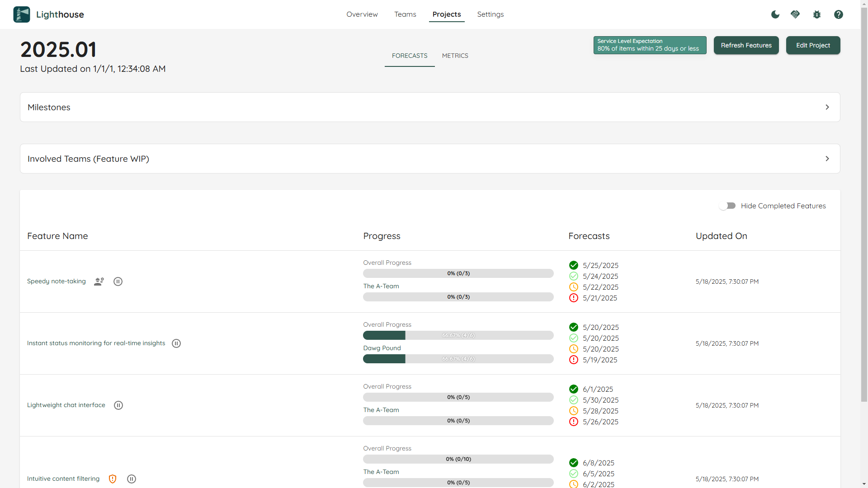Open Edit Project
Image resolution: width=868 pixels, height=488 pixels.
[813, 45]
